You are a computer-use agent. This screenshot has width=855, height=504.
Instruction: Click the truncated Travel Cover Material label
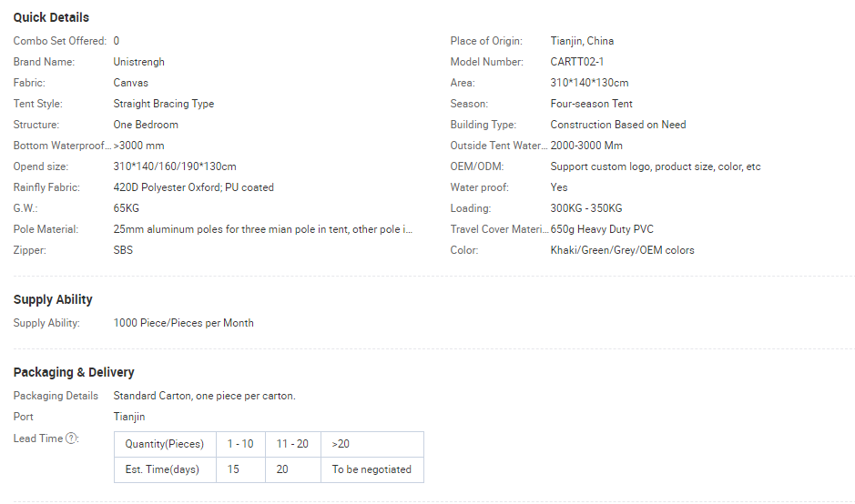(x=498, y=229)
